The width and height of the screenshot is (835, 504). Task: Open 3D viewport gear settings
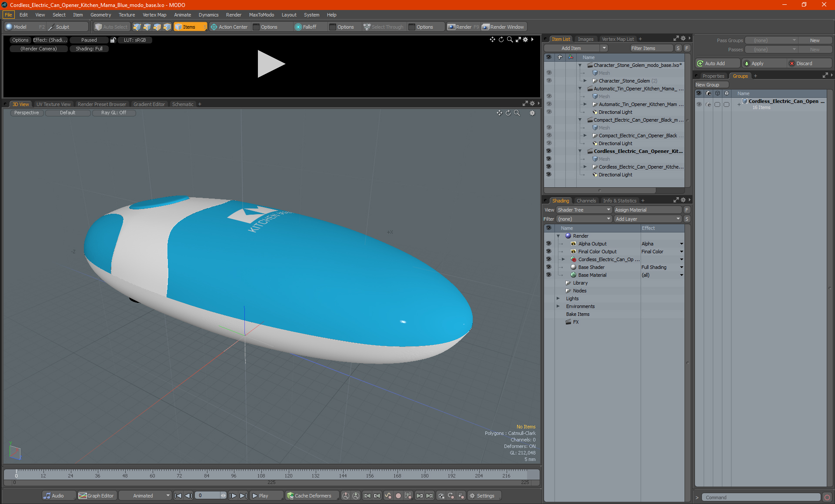tap(532, 113)
